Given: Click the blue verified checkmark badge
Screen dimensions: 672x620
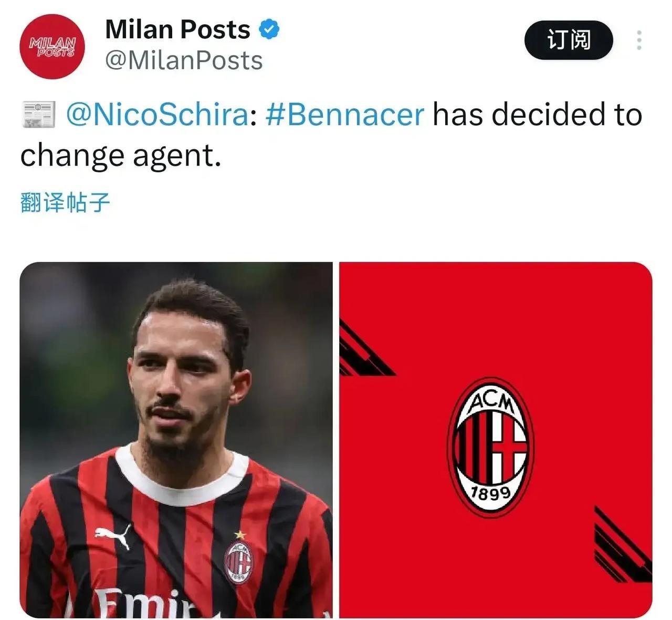Looking at the screenshot, I should pos(269,29).
